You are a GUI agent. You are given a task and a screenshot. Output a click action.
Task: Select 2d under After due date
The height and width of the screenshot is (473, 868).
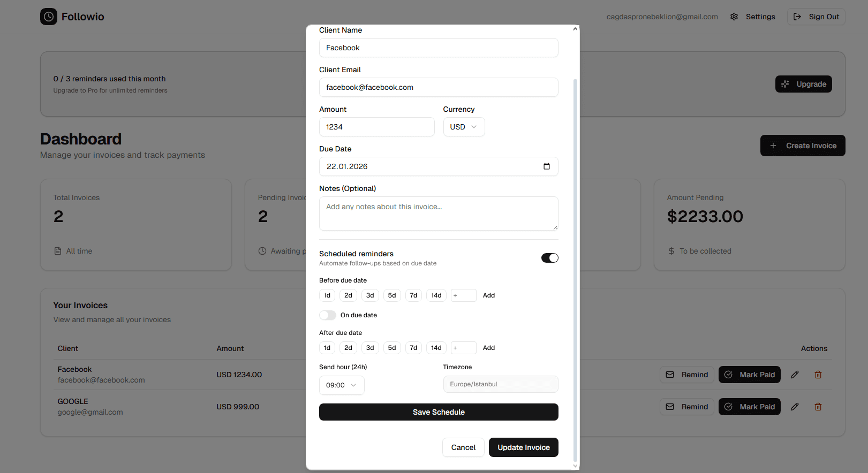tap(348, 348)
